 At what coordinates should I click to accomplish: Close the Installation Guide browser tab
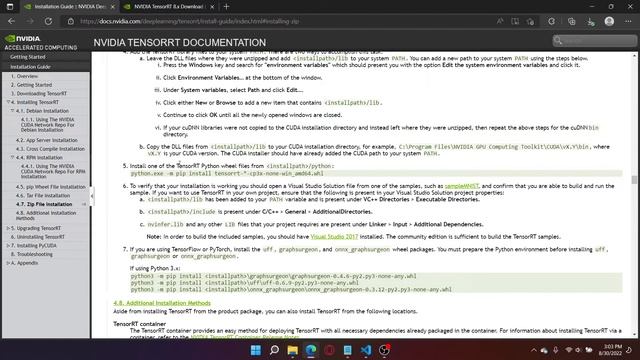tap(113, 7)
